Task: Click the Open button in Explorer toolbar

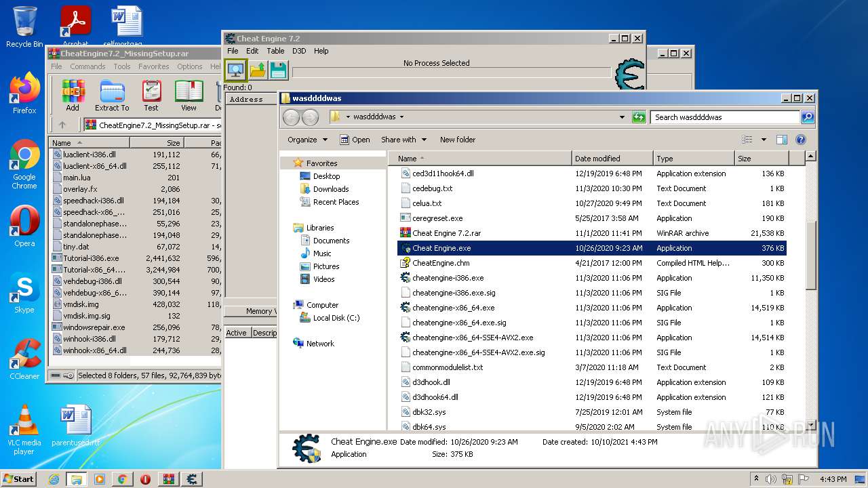Action: [355, 140]
